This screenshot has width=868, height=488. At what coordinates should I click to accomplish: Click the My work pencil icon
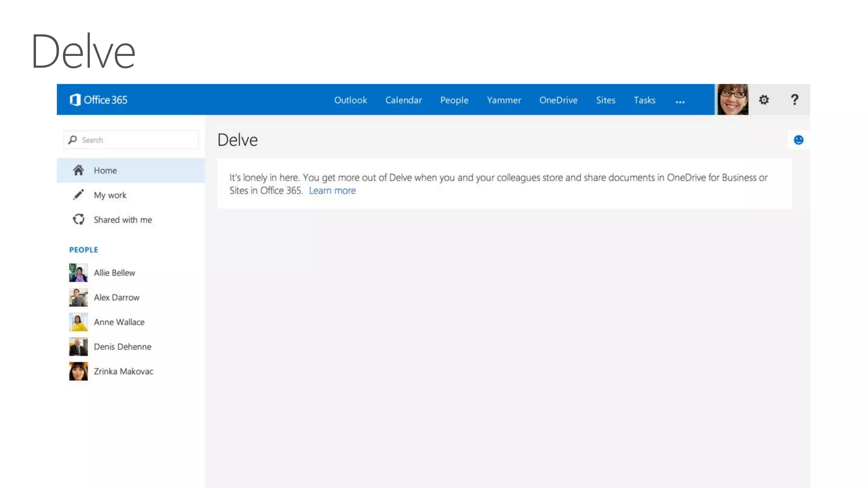[x=78, y=195]
